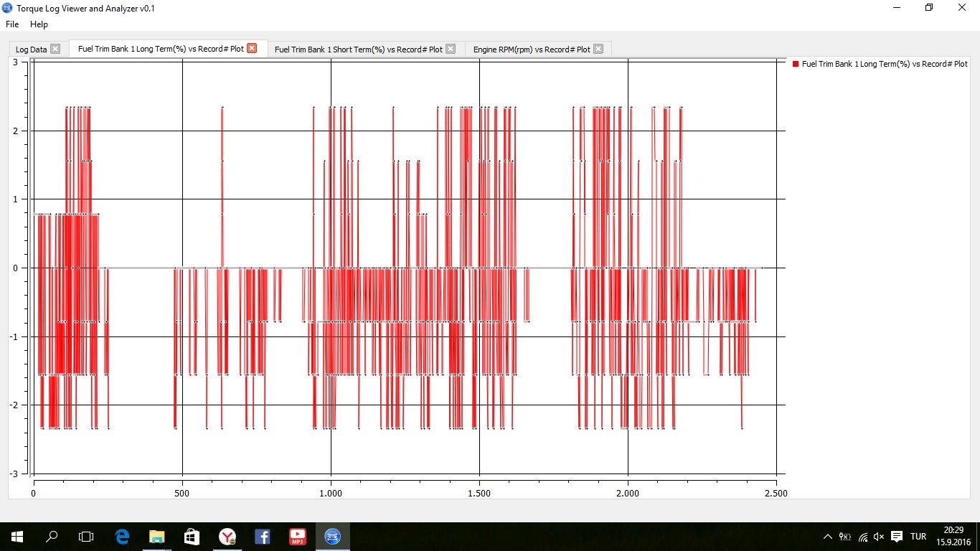The width and height of the screenshot is (980, 551).
Task: Launch the MP3 app in the taskbar
Action: click(x=297, y=537)
